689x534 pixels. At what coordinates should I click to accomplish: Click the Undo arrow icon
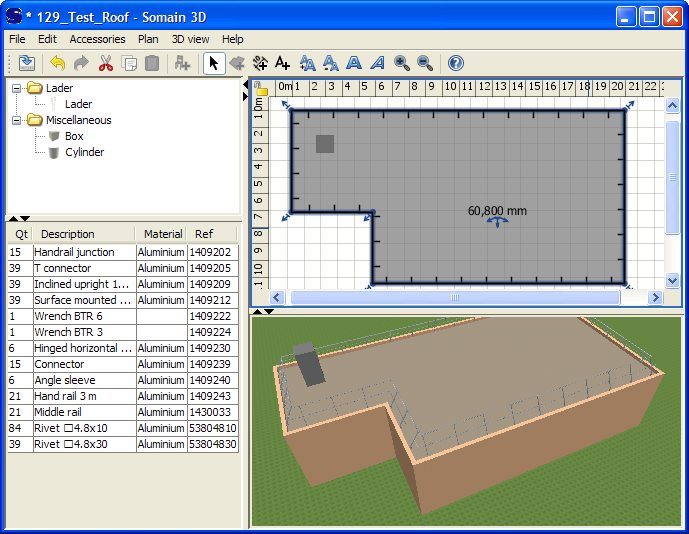click(x=58, y=63)
